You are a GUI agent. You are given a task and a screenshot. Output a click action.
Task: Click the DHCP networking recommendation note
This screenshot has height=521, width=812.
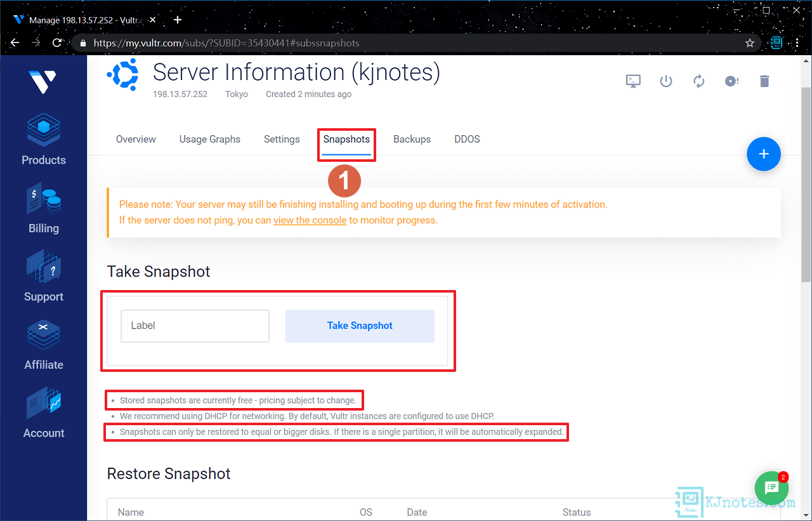pos(307,416)
